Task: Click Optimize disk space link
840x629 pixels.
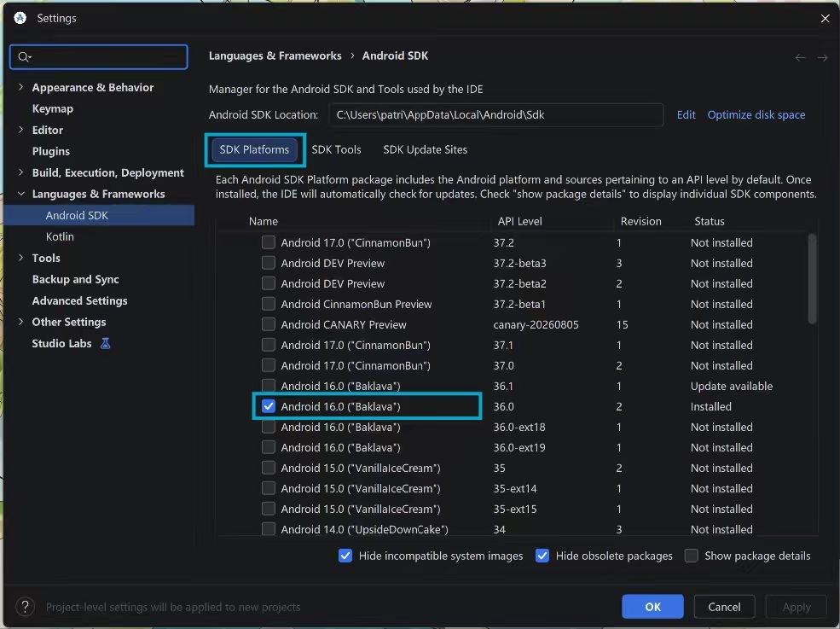Action: coord(756,114)
